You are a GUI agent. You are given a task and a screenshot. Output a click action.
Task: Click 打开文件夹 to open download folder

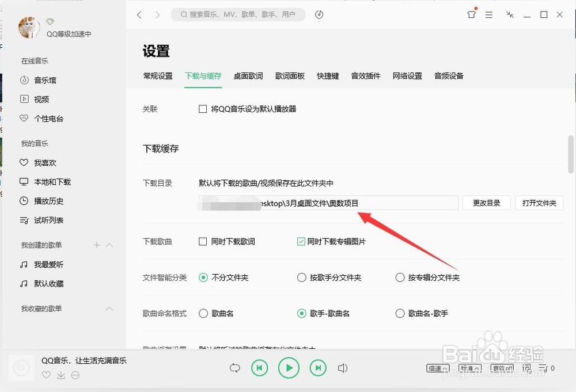click(x=539, y=203)
